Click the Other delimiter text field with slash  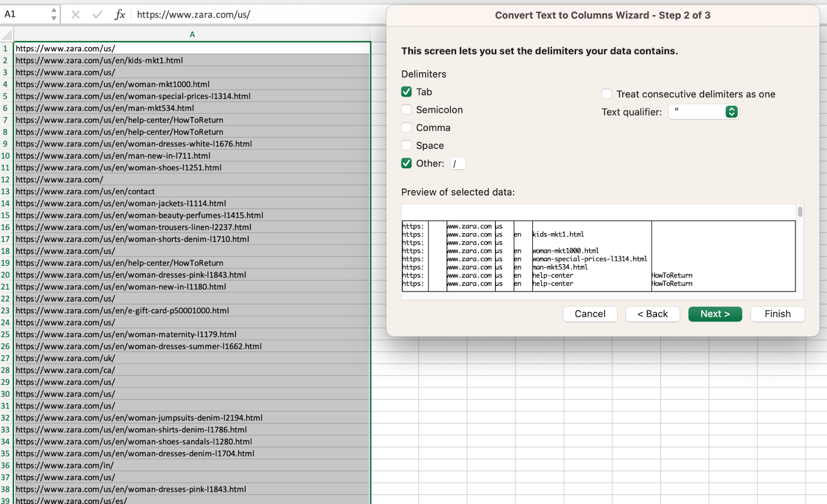point(458,164)
